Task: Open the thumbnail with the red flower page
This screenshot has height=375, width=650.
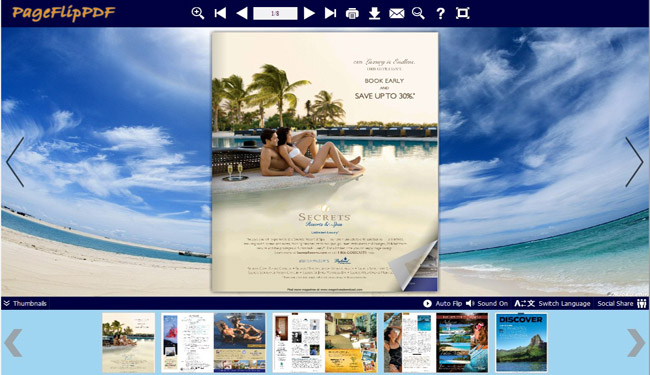Action: point(187,343)
